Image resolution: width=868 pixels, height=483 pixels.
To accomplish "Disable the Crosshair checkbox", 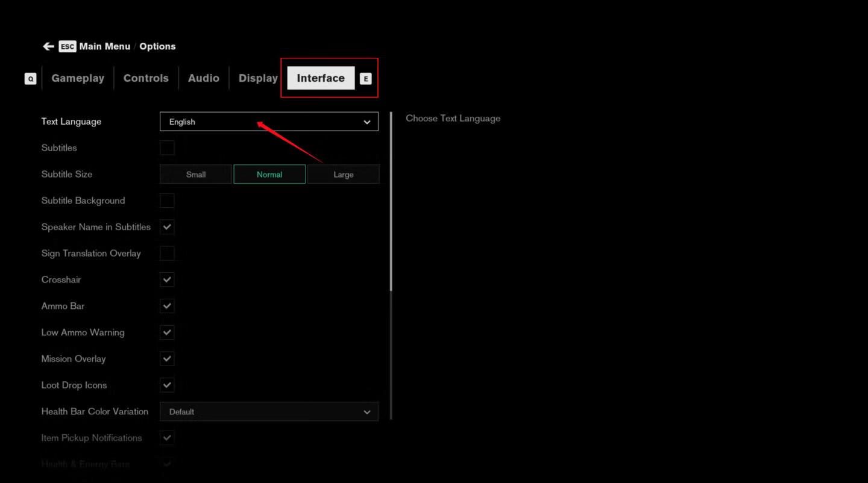I will (167, 280).
